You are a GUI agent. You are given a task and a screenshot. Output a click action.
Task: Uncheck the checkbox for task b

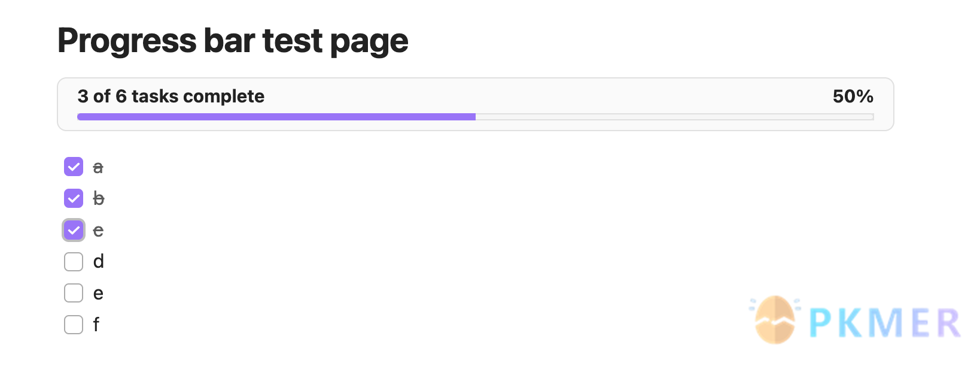click(x=74, y=198)
